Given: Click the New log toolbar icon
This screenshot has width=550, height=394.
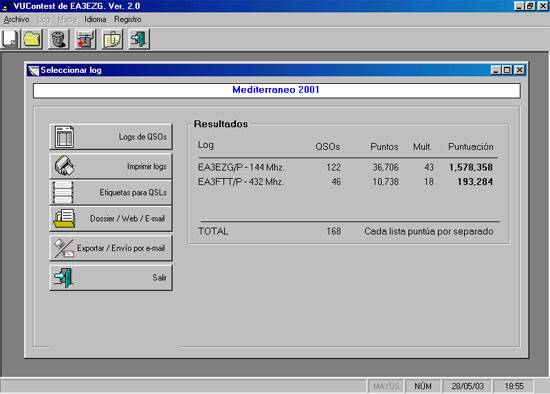Looking at the screenshot, I should pyautogui.click(x=9, y=39).
